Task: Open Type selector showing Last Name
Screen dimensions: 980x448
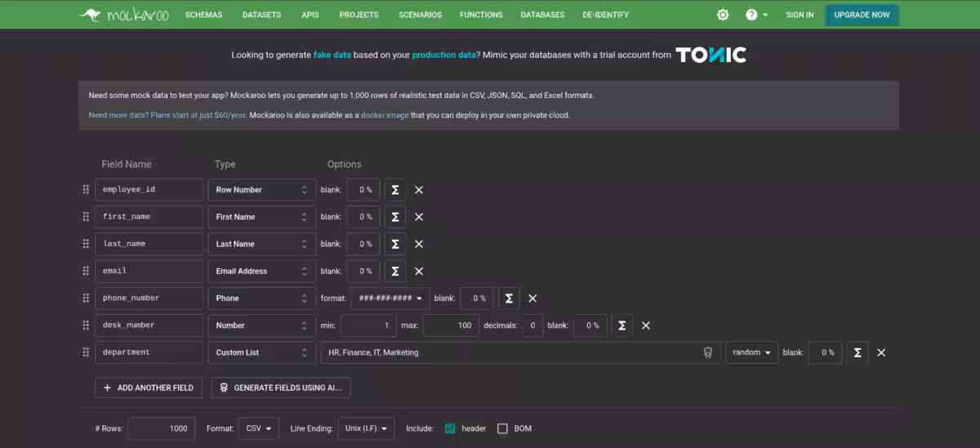Action: [x=261, y=244]
